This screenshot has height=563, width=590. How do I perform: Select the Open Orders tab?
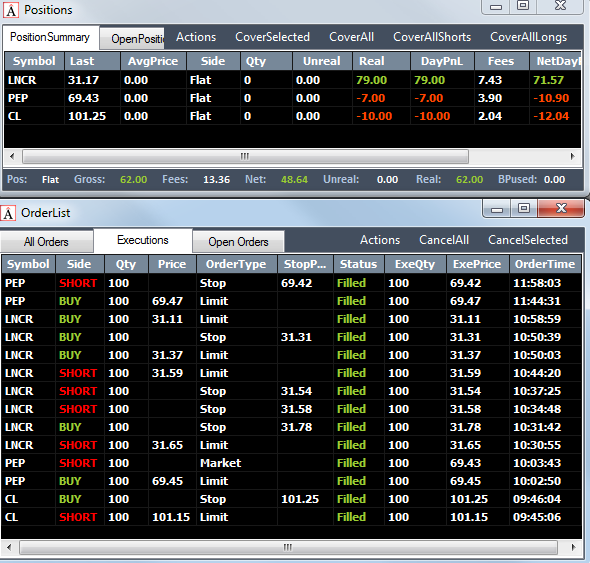[x=238, y=242]
